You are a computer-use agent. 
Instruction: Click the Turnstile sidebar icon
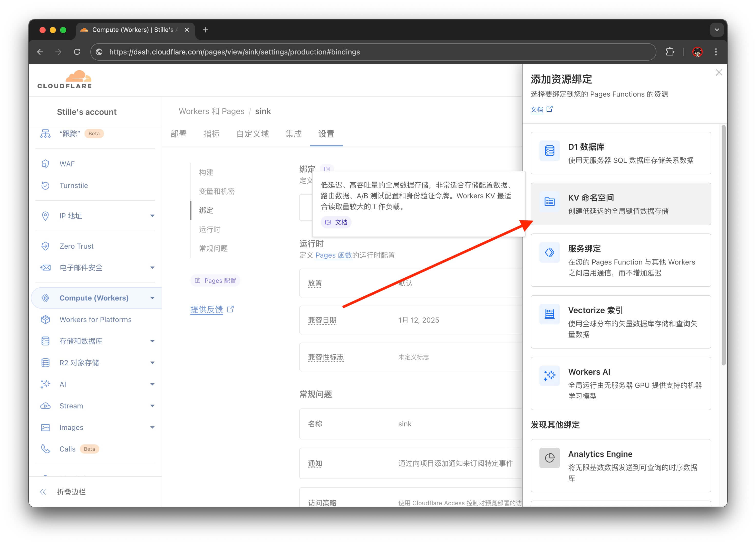tap(45, 185)
